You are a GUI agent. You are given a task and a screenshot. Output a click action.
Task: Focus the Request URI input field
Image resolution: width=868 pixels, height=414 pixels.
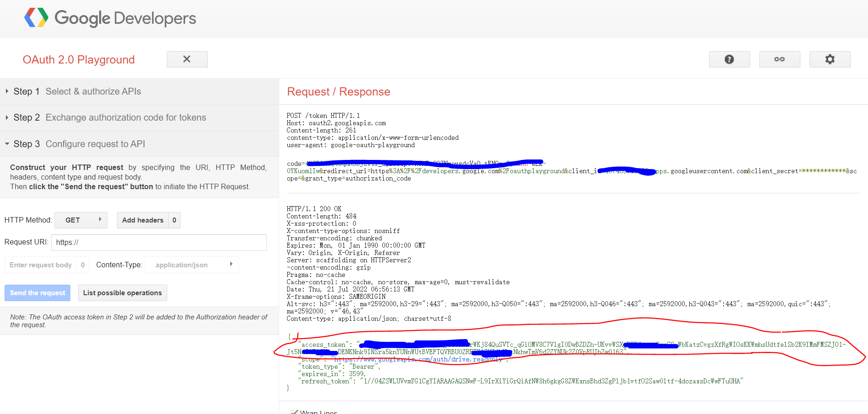click(x=159, y=242)
